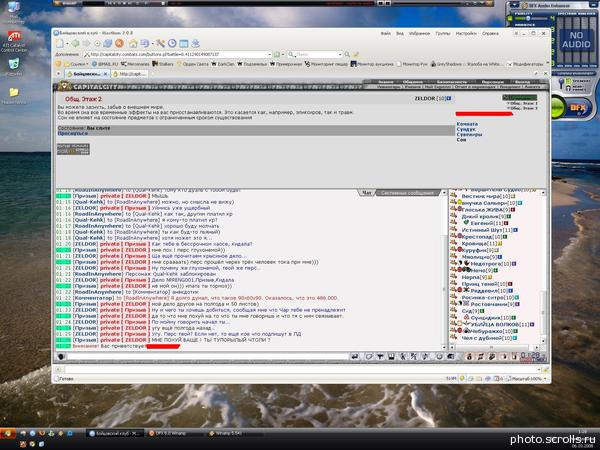
Task: Click the chat eraser clear icon
Action: coord(368,357)
